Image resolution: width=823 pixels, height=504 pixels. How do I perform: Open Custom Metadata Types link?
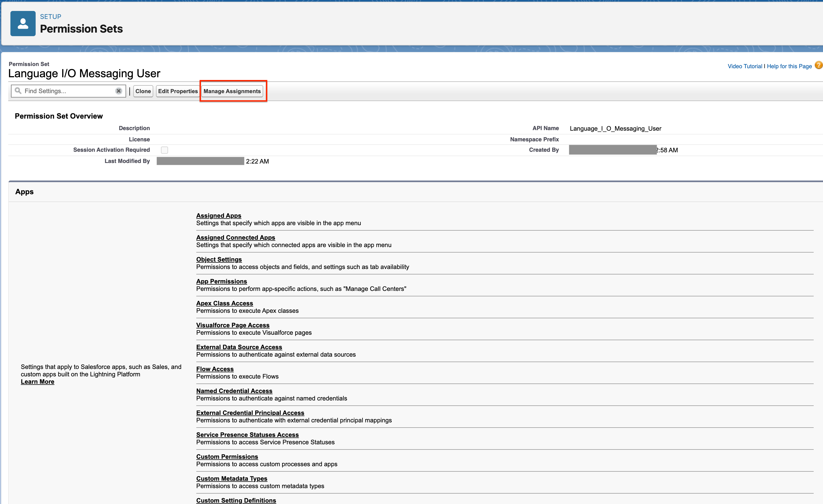coord(232,479)
